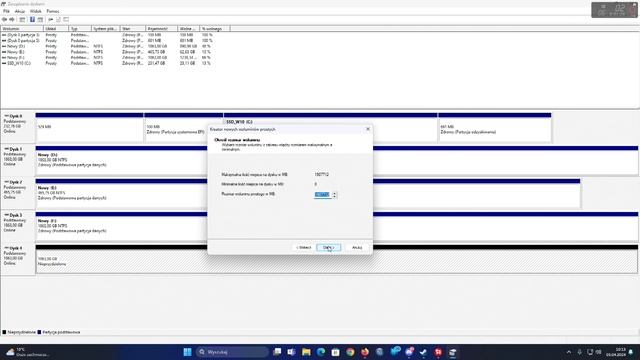The image size is (640, 360).
Task: Increase volume size with the spinner up arrow
Action: click(334, 193)
